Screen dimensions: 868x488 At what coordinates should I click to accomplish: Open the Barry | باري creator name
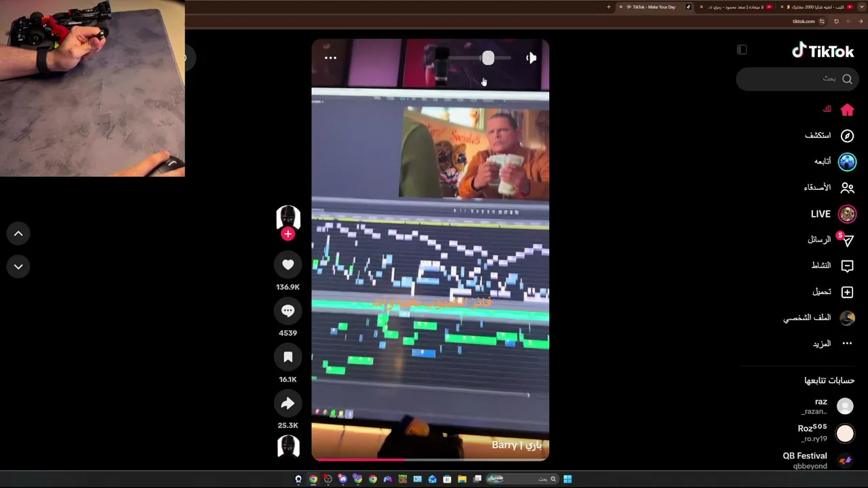517,445
